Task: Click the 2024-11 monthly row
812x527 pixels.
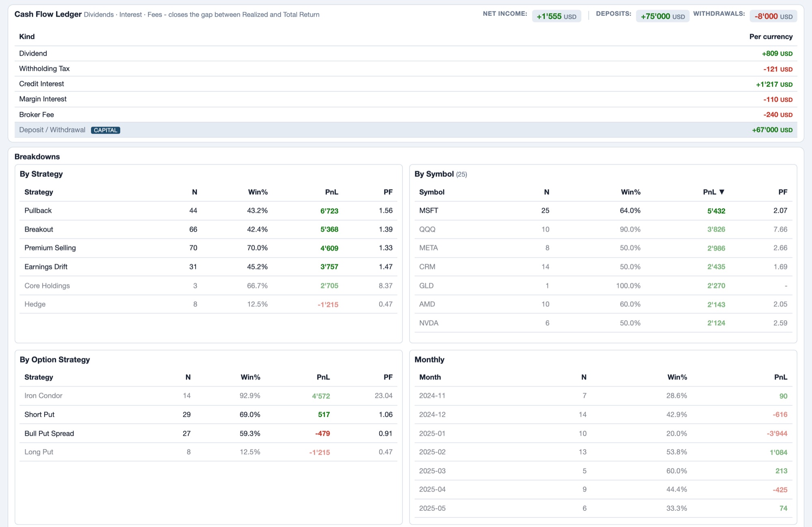Action: (603, 396)
